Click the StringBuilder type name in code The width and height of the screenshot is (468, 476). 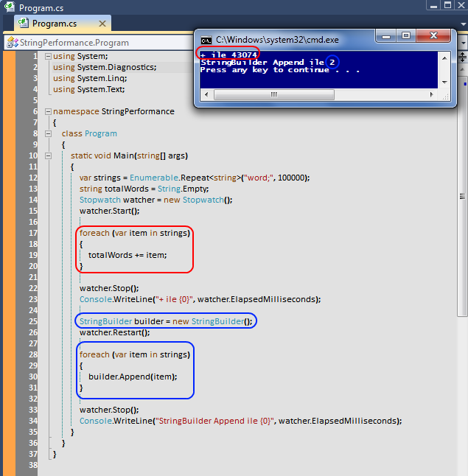(x=106, y=321)
